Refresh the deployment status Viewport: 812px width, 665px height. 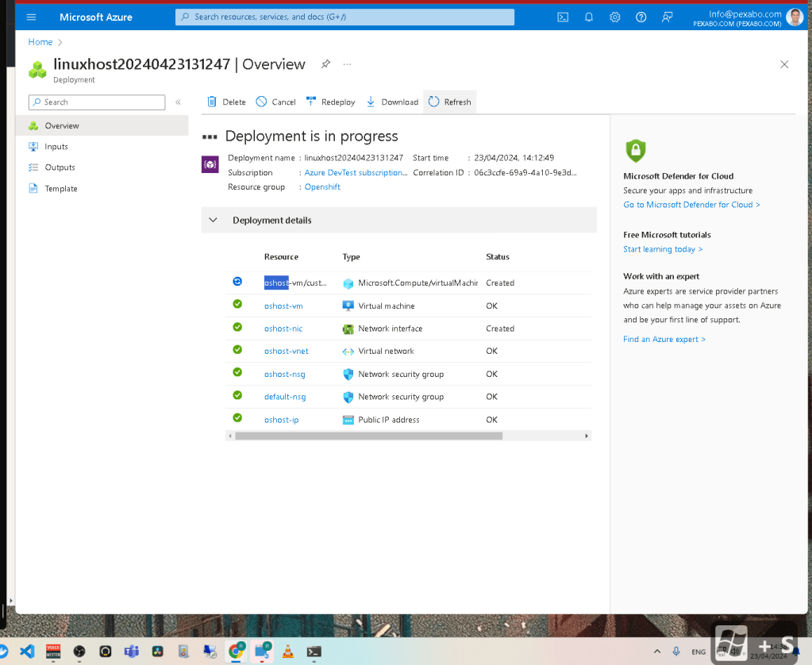[449, 102]
